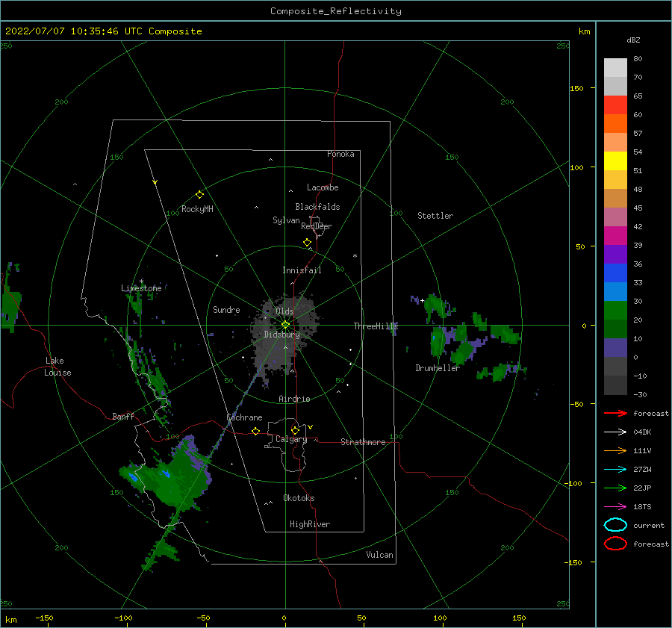Click the Olds city label
The height and width of the screenshot is (628, 672).
coord(284,311)
